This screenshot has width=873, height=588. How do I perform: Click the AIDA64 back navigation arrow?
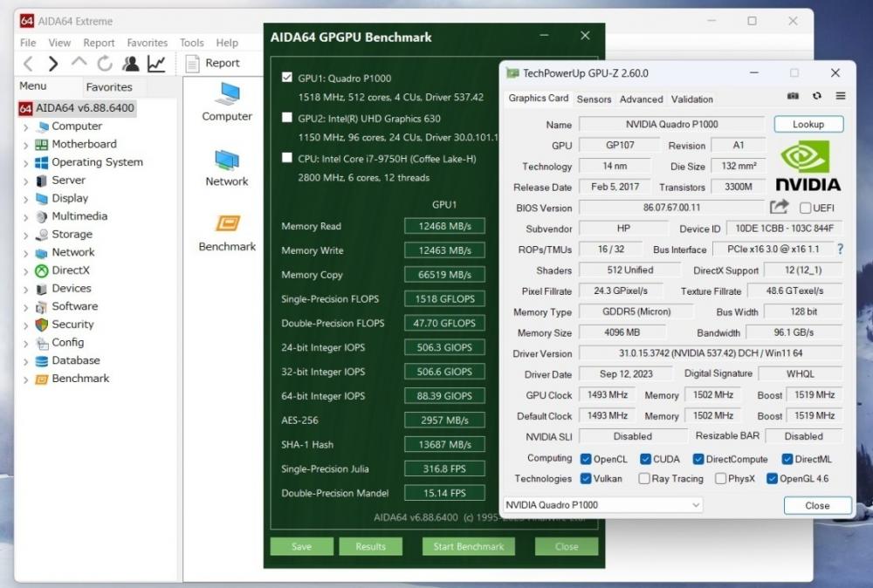pyautogui.click(x=29, y=64)
